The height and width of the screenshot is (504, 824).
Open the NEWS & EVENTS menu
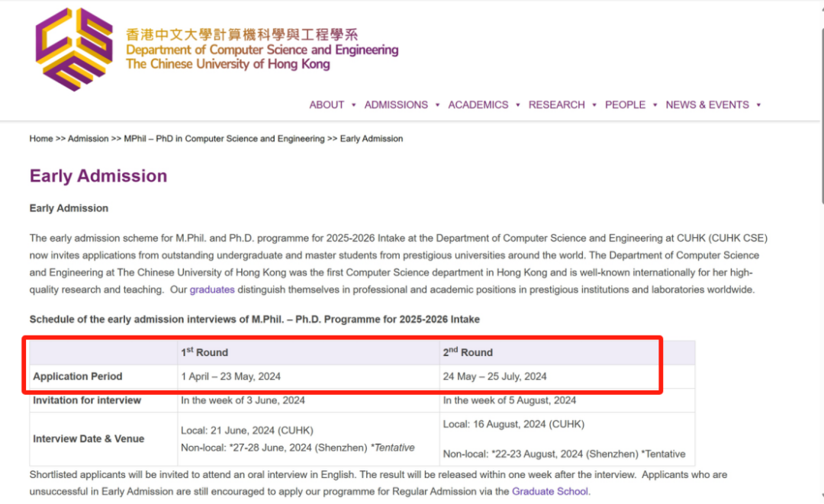point(707,105)
